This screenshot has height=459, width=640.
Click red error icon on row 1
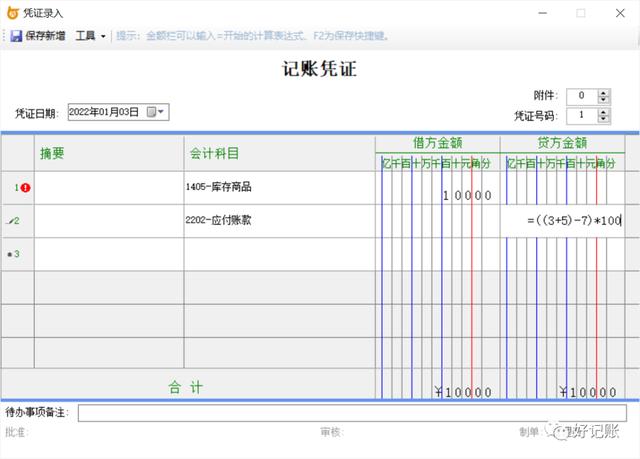[x=26, y=188]
